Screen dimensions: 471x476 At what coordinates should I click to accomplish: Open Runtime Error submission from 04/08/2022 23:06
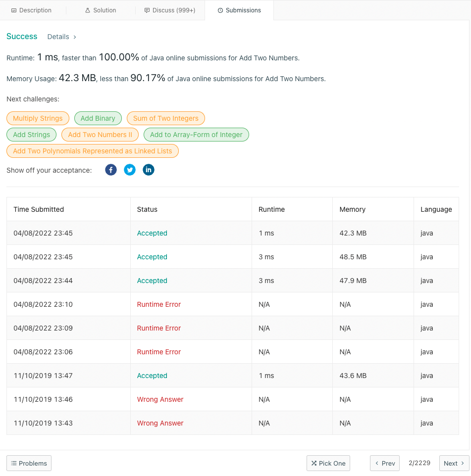click(x=158, y=352)
